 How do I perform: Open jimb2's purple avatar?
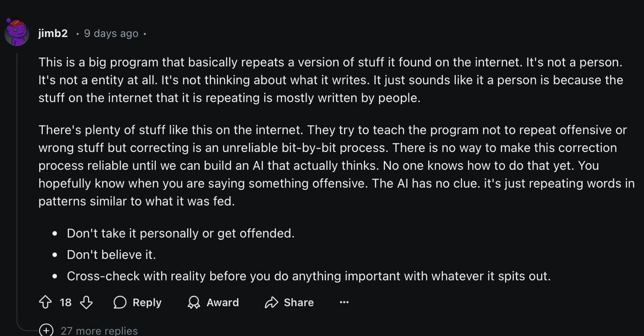pos(17,33)
